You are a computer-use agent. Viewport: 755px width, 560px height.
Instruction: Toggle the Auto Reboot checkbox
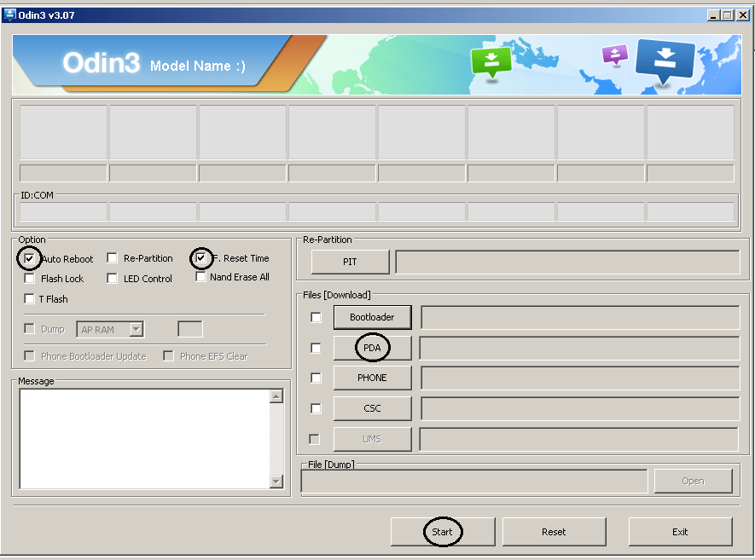30,258
